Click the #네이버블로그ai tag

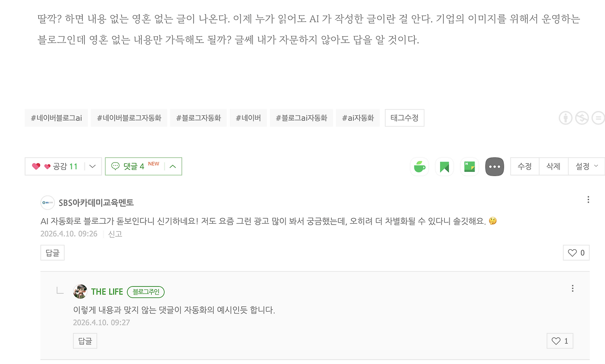(56, 118)
